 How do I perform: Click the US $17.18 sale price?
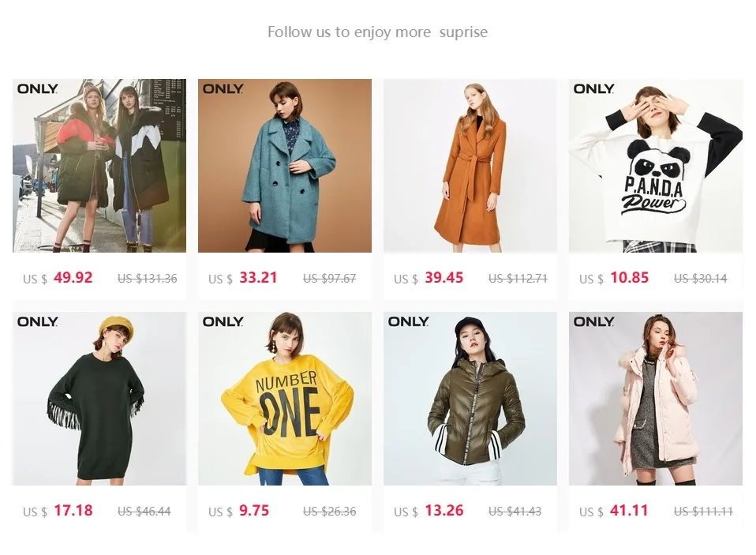click(x=58, y=511)
